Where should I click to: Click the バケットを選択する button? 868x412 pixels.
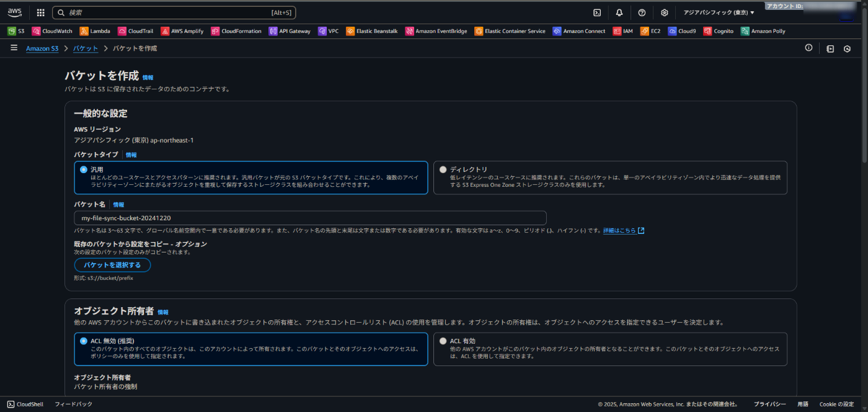[x=112, y=265]
